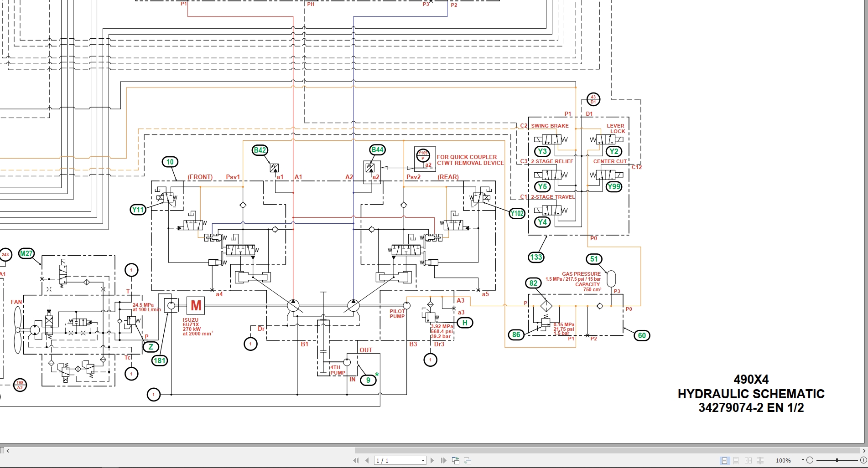This screenshot has height=468, width=868.
Task: Enable single page view mode
Action: click(x=724, y=460)
